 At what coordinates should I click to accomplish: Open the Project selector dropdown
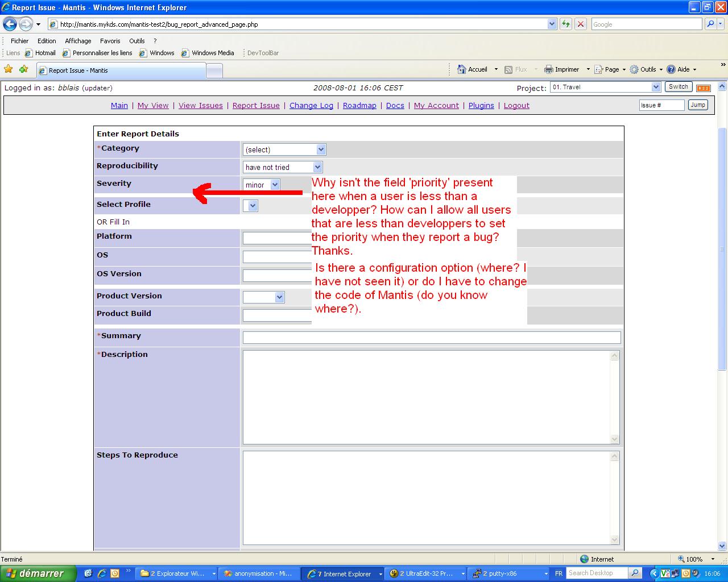tap(605, 87)
